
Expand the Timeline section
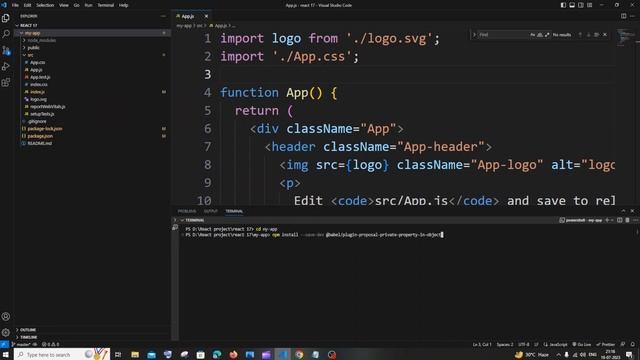pyautogui.click(x=92, y=337)
